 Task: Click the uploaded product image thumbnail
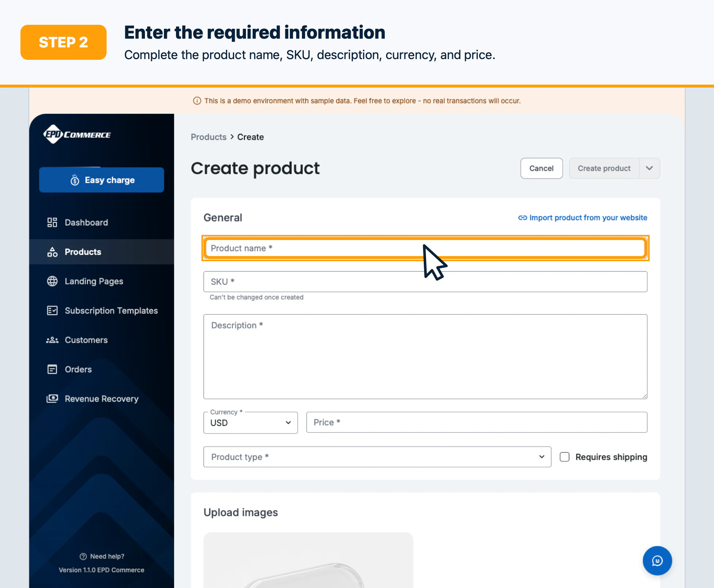point(308,560)
